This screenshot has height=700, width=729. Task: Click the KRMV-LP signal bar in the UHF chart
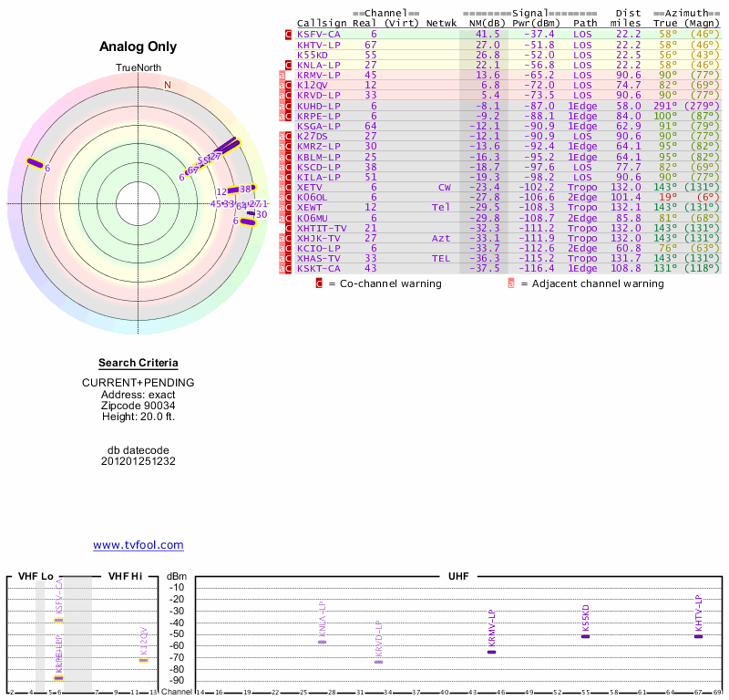coord(491,652)
